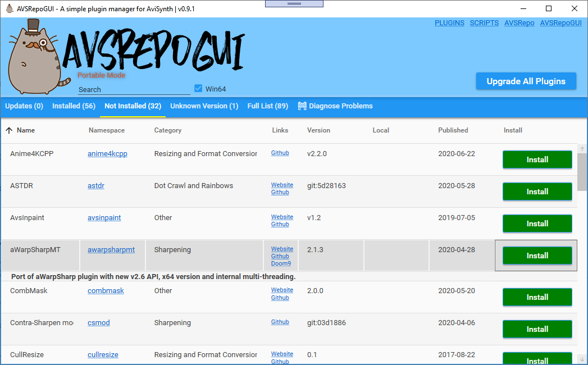
Task: Open the csmod namespace link
Action: [99, 323]
